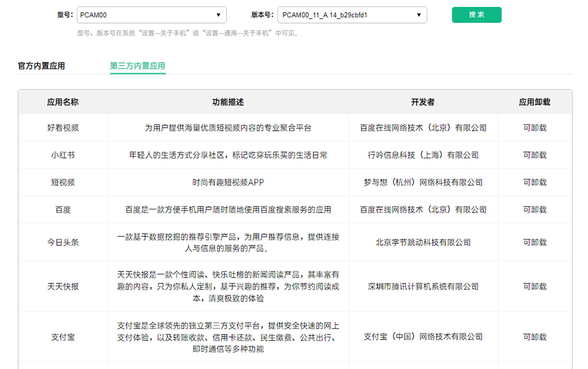Click the 应用名称 column header
Image resolution: width=588 pixels, height=369 pixels.
tap(63, 102)
